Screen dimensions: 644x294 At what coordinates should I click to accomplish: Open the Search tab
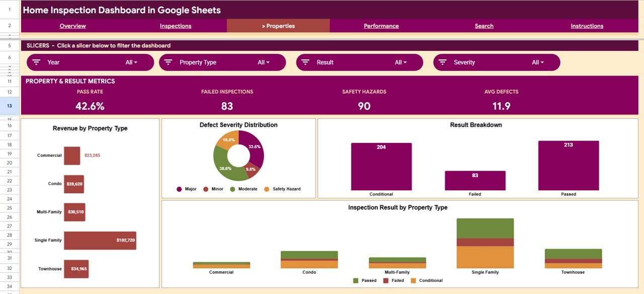(484, 26)
